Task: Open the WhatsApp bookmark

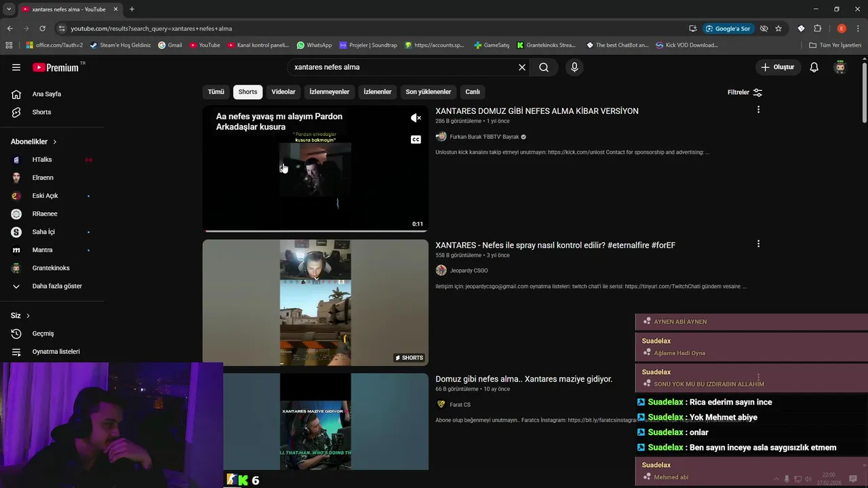Action: pyautogui.click(x=314, y=45)
